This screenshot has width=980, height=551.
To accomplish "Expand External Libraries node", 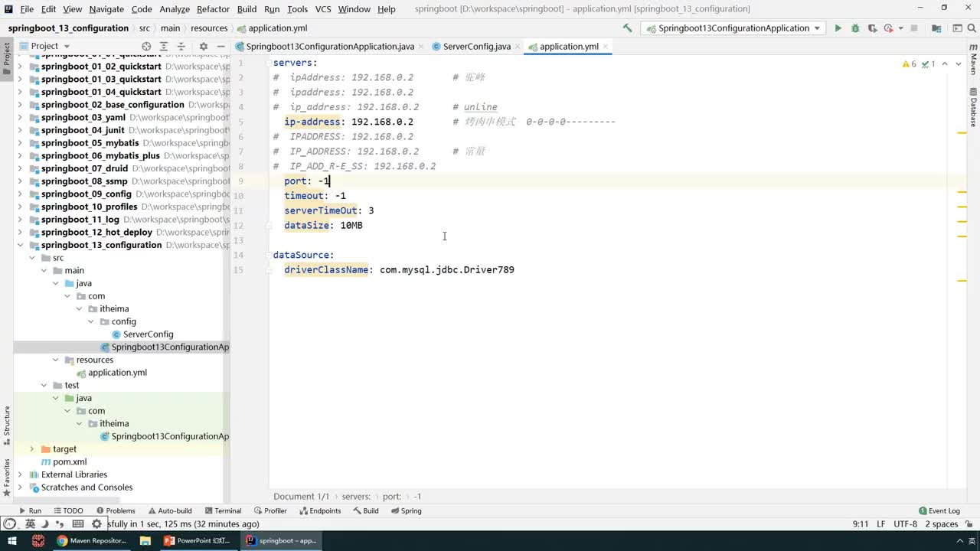I will pyautogui.click(x=20, y=474).
